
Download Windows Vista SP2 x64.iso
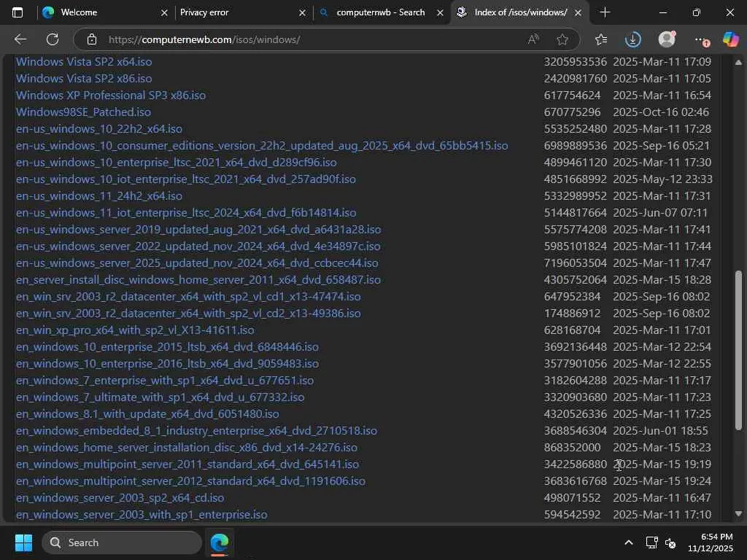[84, 62]
